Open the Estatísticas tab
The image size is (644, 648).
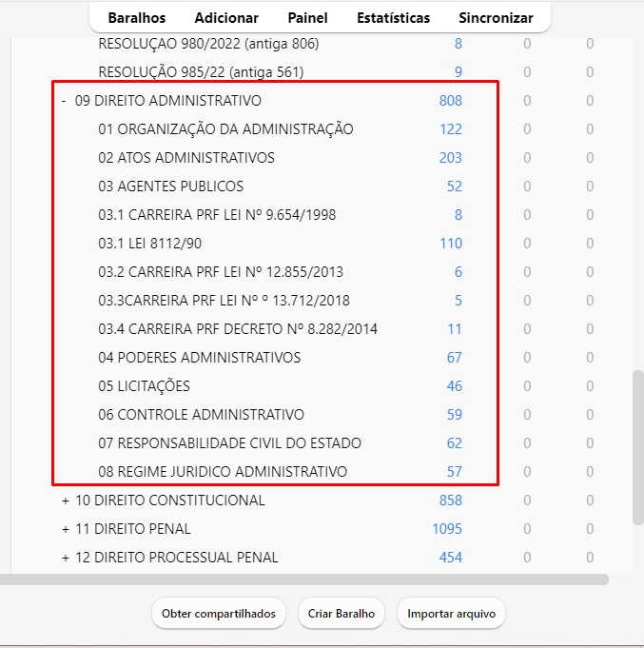click(x=393, y=18)
